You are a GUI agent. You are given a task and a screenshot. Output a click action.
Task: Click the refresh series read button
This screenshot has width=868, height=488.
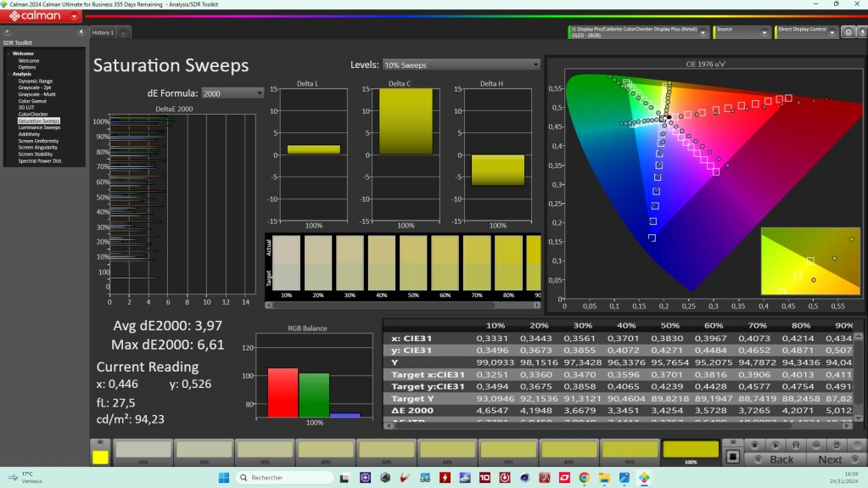coord(837,445)
